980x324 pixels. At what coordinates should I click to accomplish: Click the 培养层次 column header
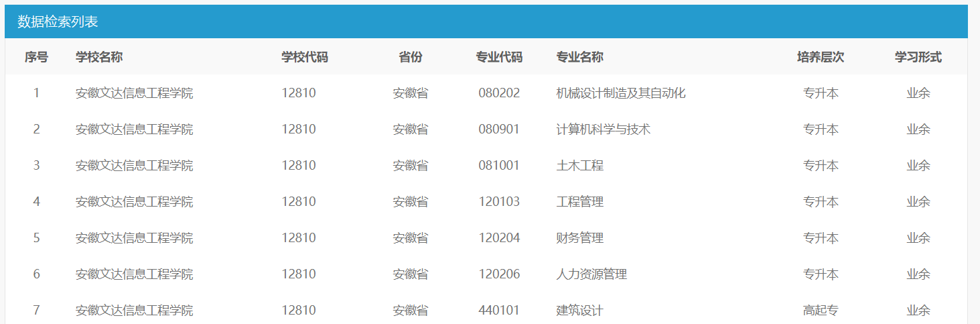click(x=821, y=57)
